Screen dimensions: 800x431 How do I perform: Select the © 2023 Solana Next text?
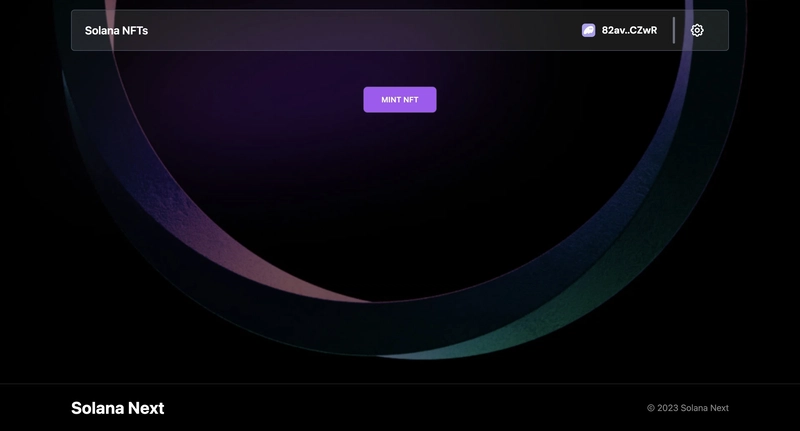coord(688,408)
